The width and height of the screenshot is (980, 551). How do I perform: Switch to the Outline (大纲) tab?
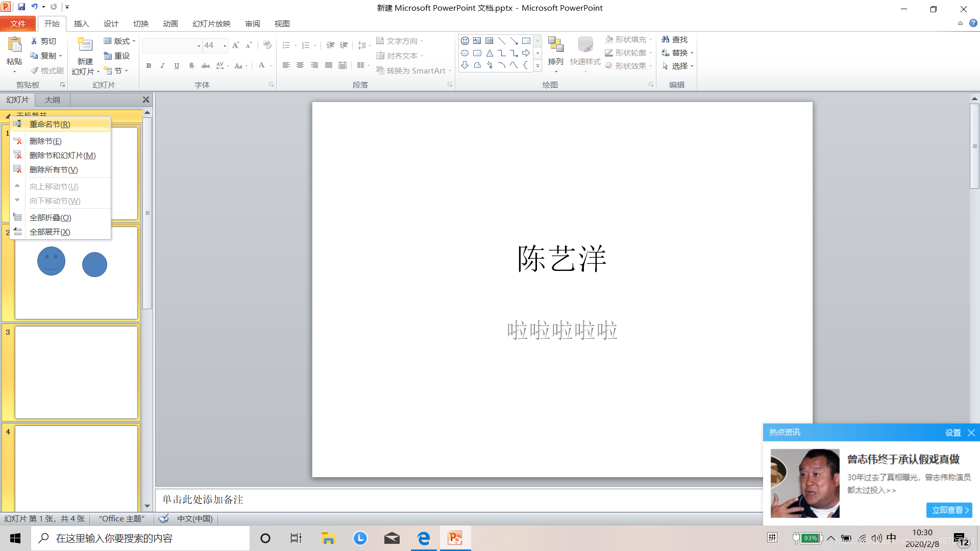(52, 100)
